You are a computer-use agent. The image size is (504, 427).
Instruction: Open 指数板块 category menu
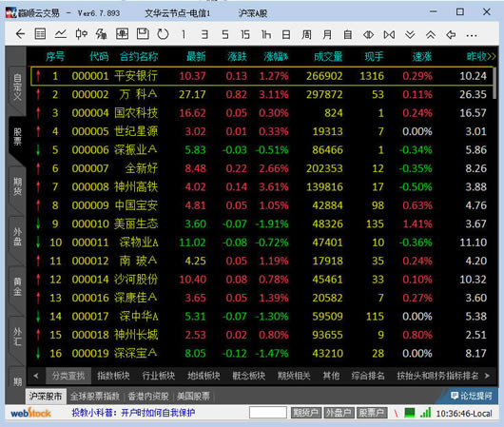tap(113, 376)
